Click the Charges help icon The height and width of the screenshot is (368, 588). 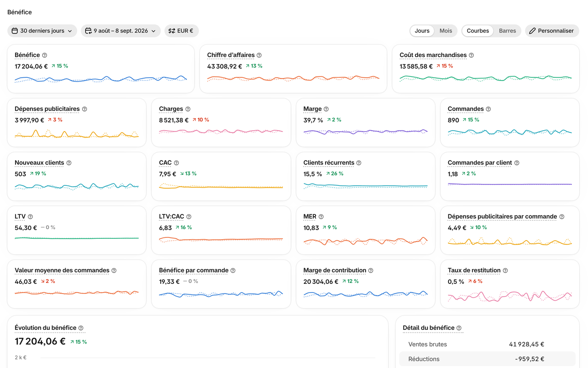(188, 109)
